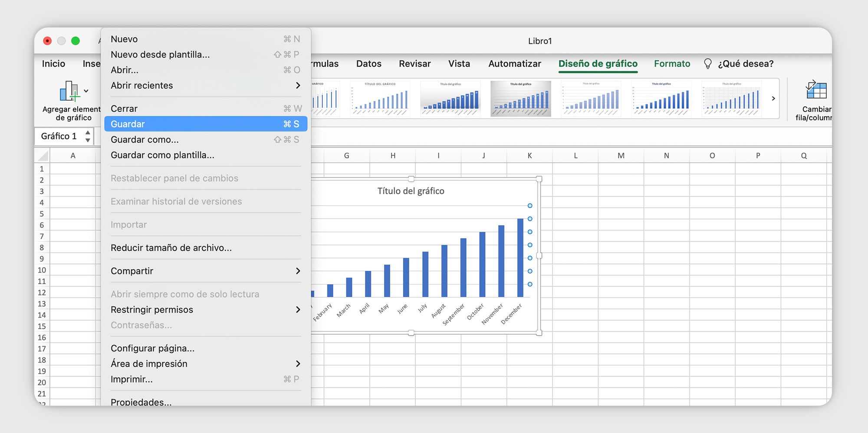Choose Nuevo from the file menu

coord(206,39)
